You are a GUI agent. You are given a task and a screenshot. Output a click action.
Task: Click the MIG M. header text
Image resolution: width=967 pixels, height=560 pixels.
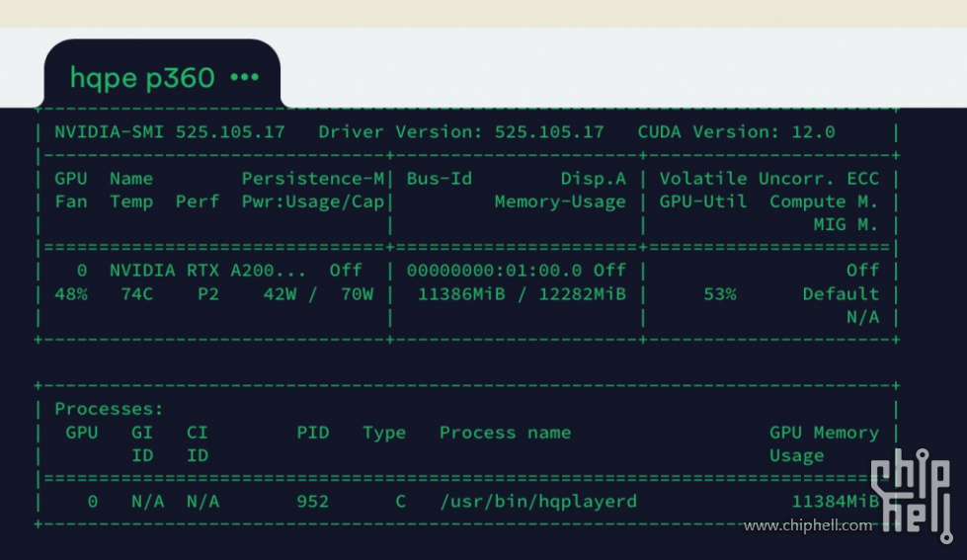pyautogui.click(x=846, y=224)
